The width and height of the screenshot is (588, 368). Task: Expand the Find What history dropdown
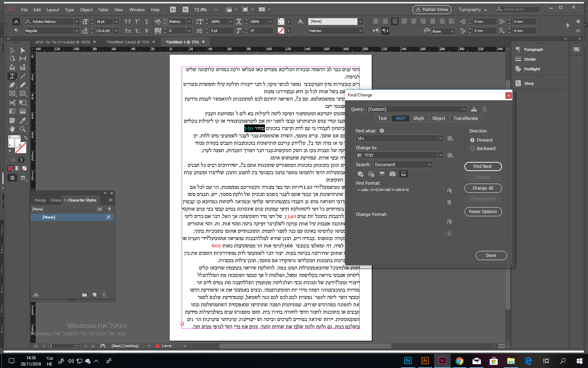coord(440,138)
